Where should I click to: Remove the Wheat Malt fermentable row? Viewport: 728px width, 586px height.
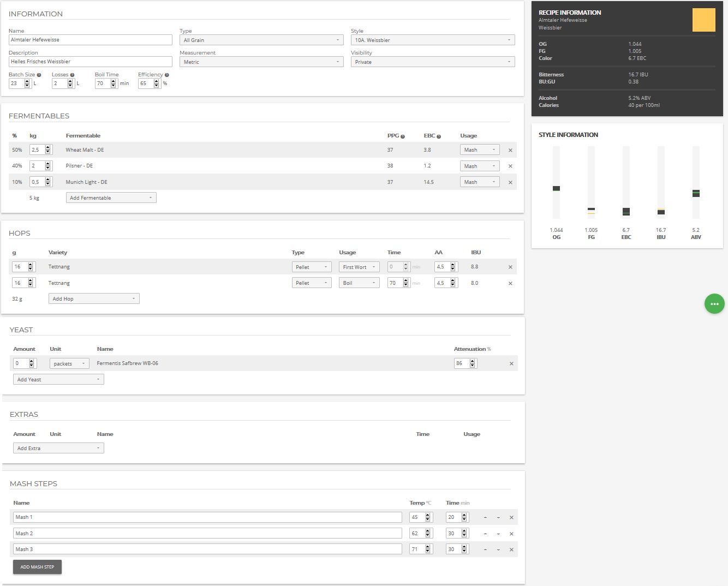(510, 150)
